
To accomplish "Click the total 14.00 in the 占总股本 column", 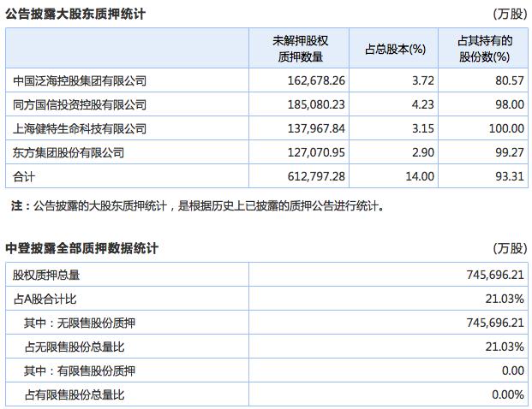I will [420, 176].
